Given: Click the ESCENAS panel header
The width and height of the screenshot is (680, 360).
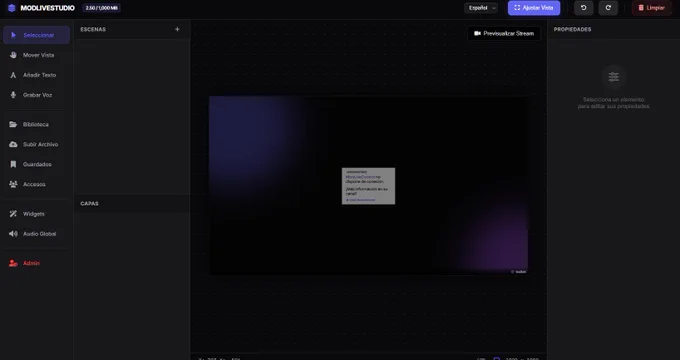Looking at the screenshot, I should point(93,29).
